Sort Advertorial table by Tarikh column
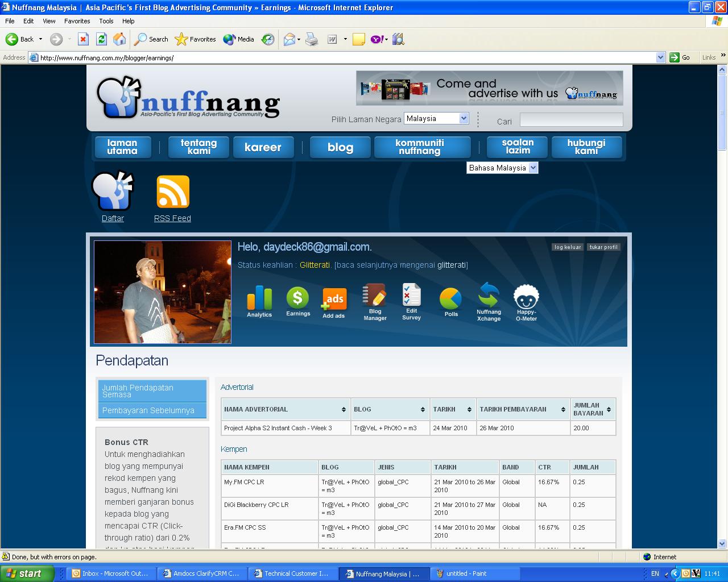 click(x=453, y=409)
